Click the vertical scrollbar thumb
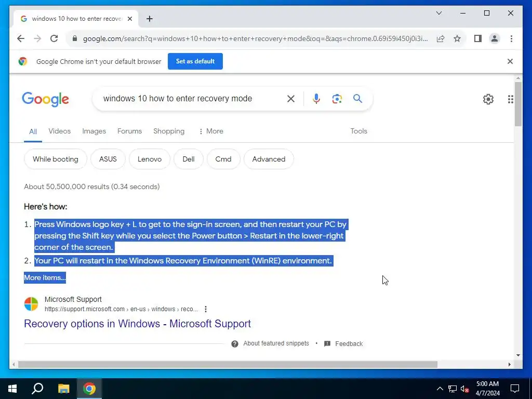532x399 pixels. (518, 104)
